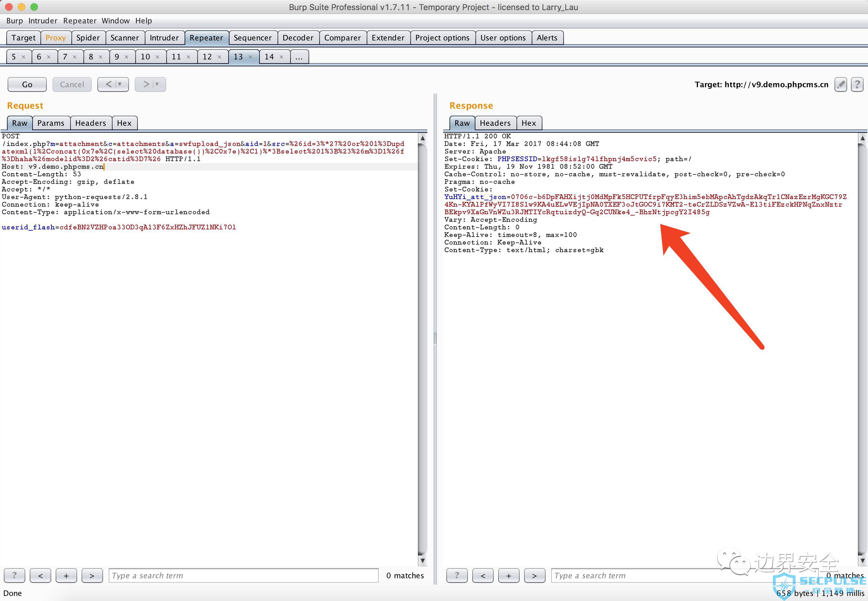Screen dimensions: 868x601
Task: Click the edit target pencil icon
Action: (840, 84)
